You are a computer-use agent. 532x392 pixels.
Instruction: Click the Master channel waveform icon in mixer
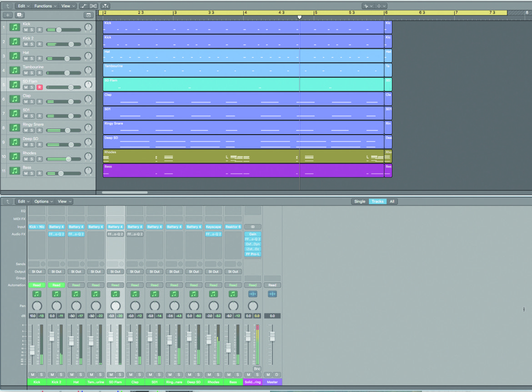coord(272,294)
